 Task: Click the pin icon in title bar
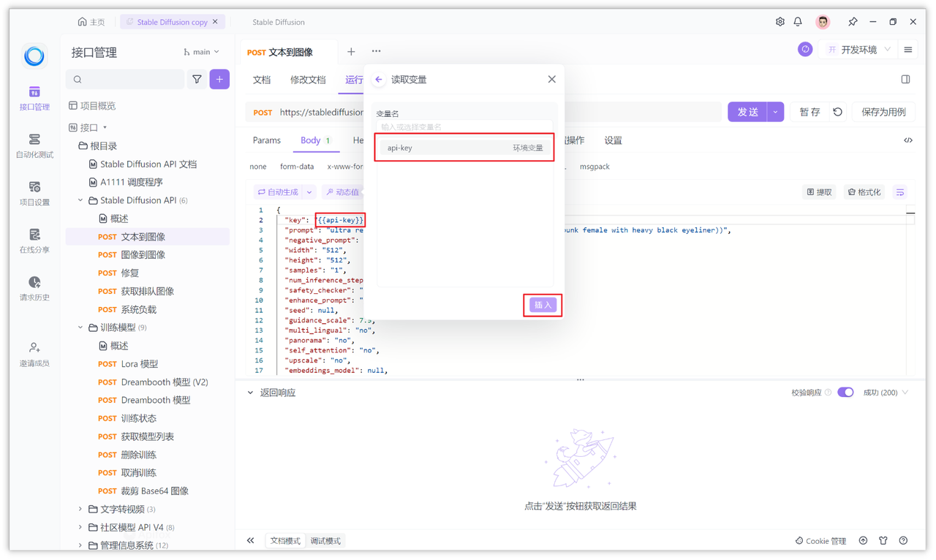853,22
